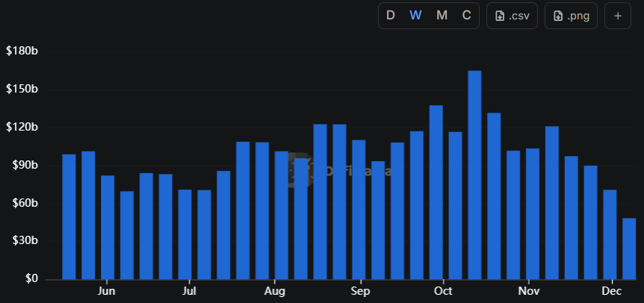Viewport: 644px width, 303px height.
Task: Select the bar above the Jul label
Action: click(x=185, y=234)
